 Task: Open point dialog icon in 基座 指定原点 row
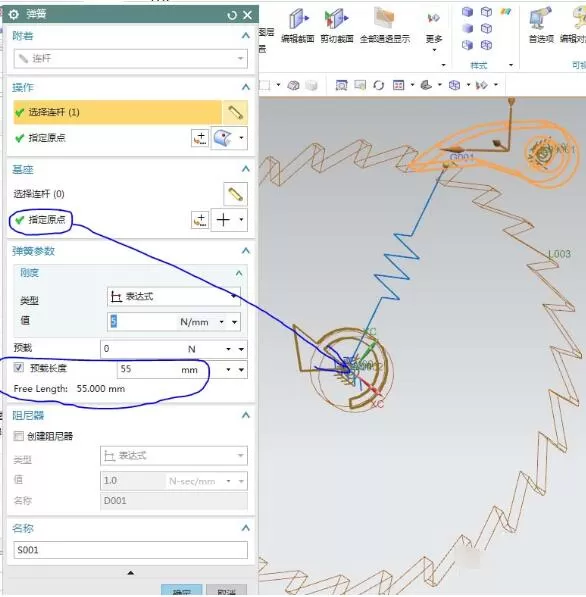(200, 220)
